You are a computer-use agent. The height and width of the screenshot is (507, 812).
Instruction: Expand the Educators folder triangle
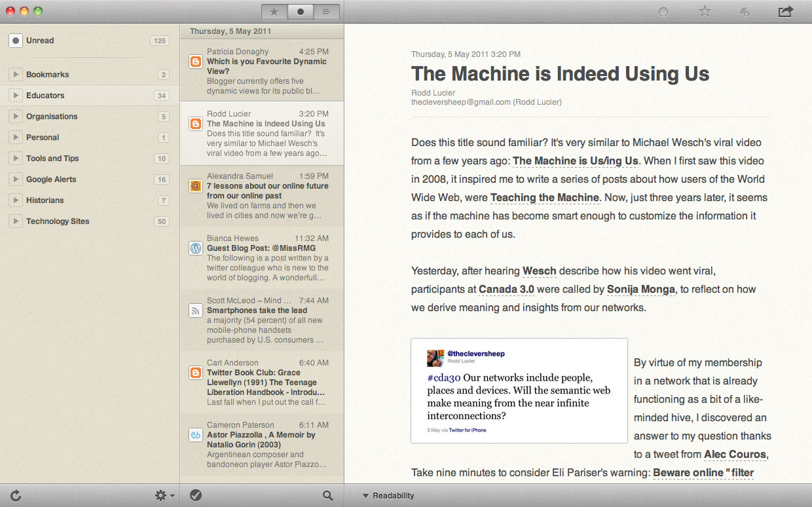16,96
